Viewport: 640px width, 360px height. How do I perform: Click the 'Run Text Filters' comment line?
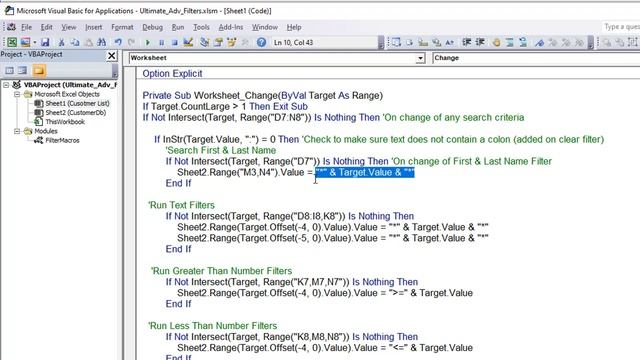pyautogui.click(x=181, y=205)
